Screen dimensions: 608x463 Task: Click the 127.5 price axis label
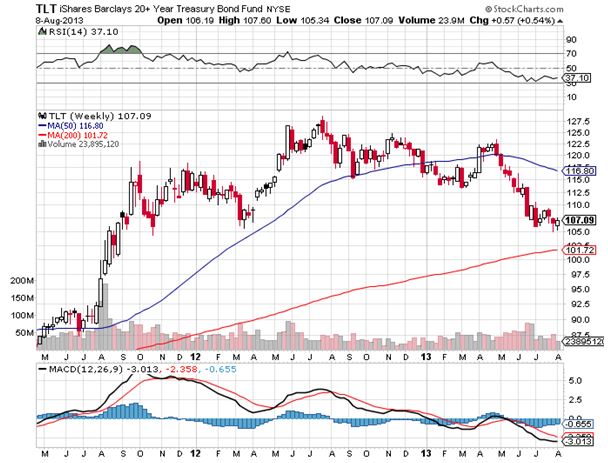578,121
